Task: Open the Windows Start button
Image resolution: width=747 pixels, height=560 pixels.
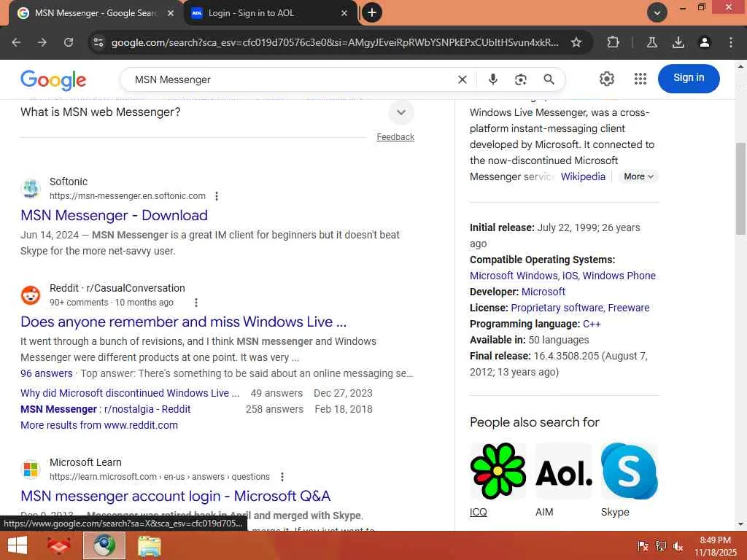Action: (x=18, y=545)
